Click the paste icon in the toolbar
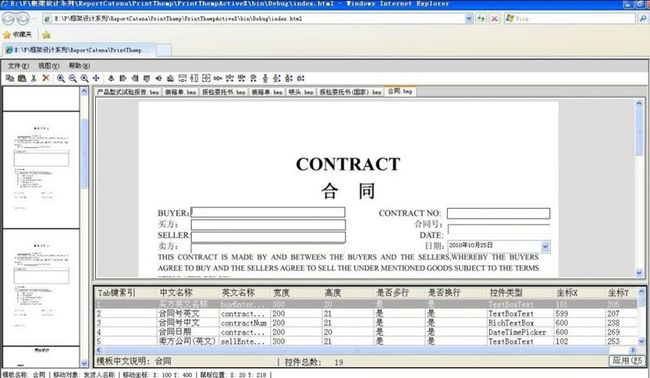 22,78
